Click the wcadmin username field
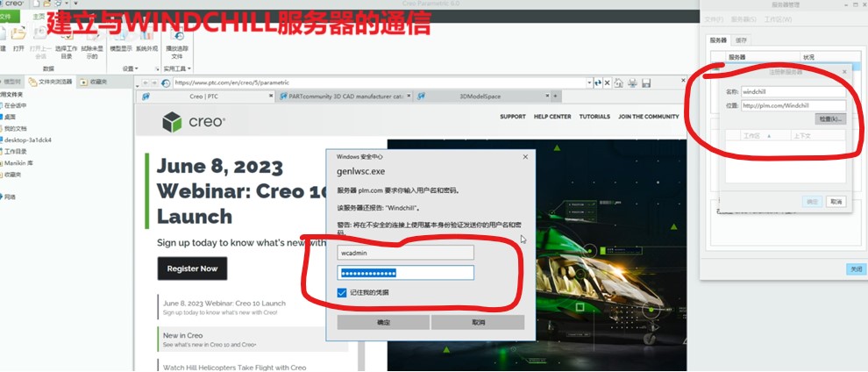This screenshot has height=372, width=868. 405,253
